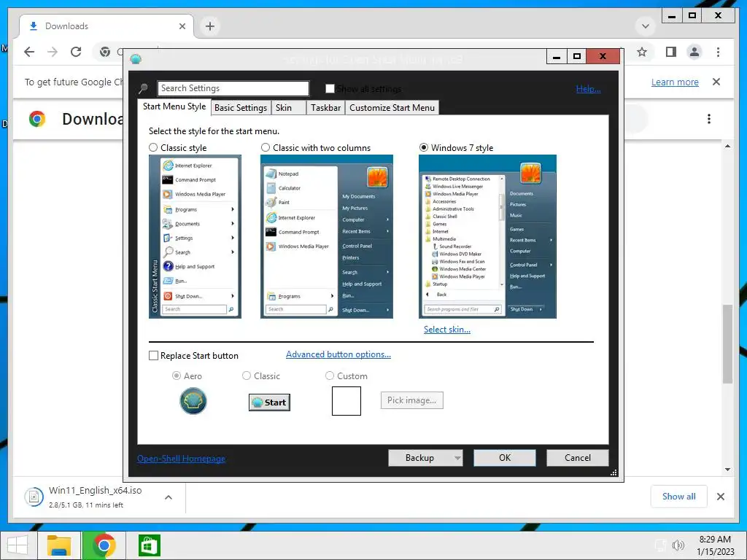
Task: Open Chrome three-dot menu
Action: point(718,52)
